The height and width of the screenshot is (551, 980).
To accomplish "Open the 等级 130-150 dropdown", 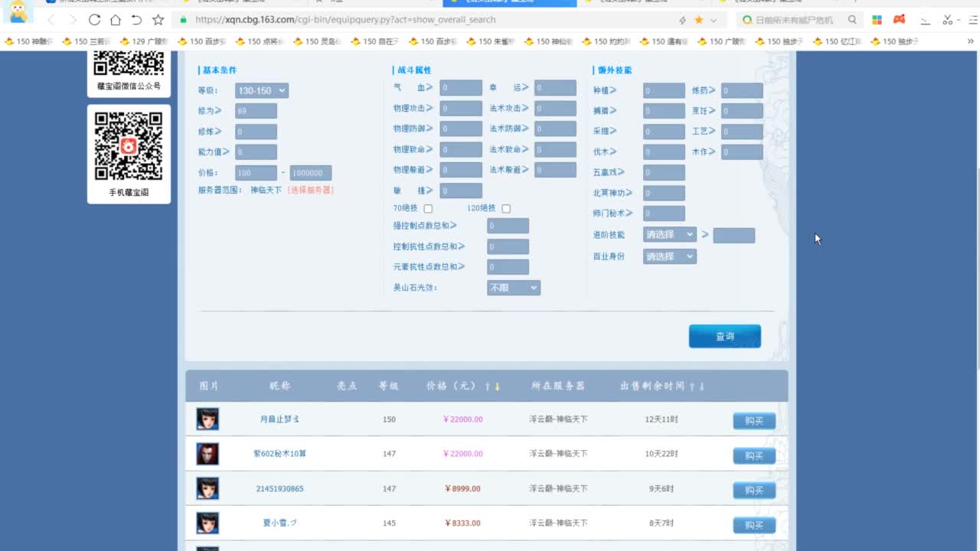I will click(x=261, y=91).
